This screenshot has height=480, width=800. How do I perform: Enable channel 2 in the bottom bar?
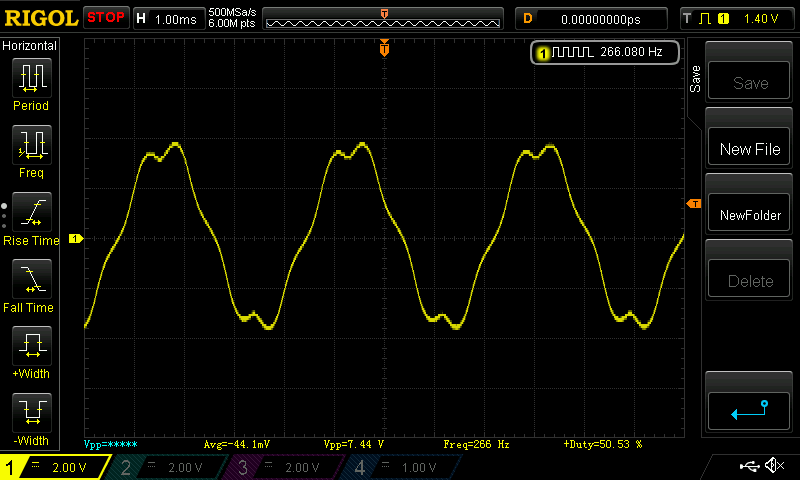point(170,467)
